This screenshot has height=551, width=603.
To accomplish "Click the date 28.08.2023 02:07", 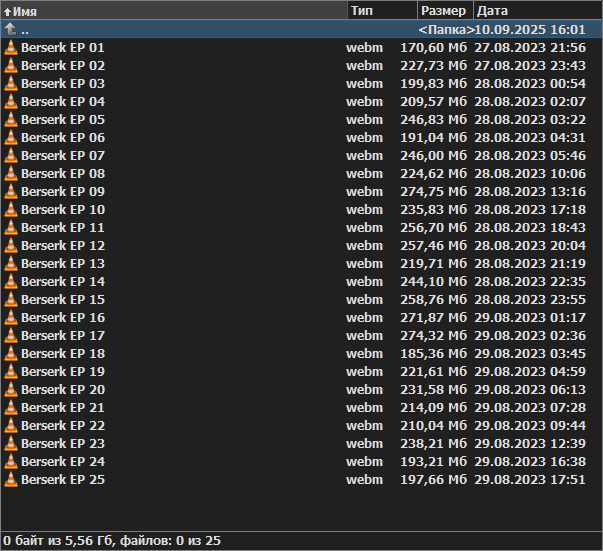I will pos(530,102).
